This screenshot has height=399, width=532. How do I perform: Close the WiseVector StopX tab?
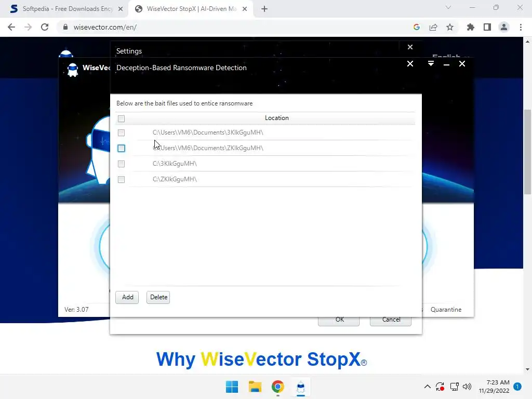tap(245, 9)
